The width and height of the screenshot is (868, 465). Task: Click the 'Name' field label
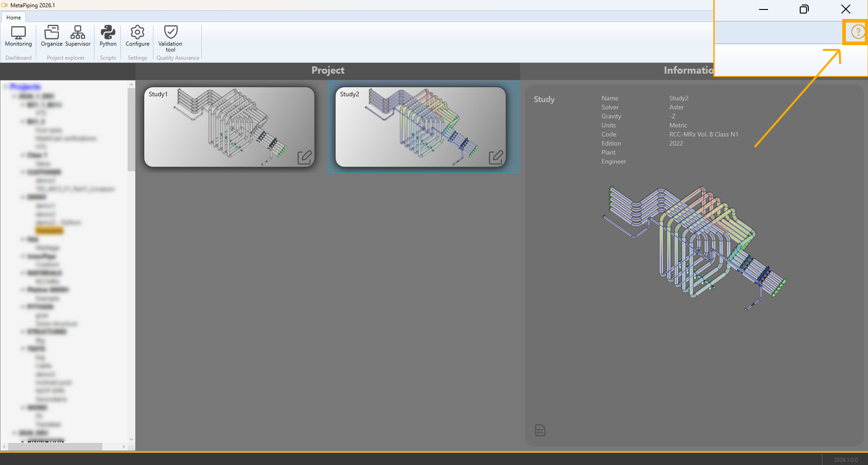click(610, 98)
